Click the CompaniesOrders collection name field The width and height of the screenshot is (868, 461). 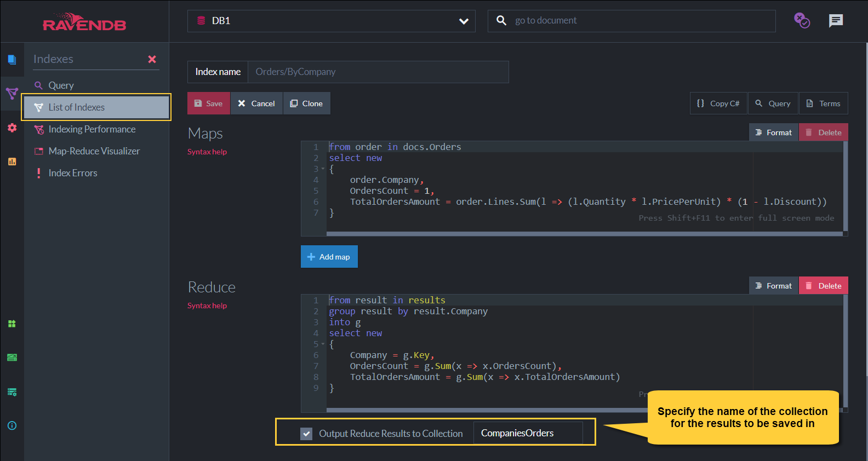tap(528, 433)
